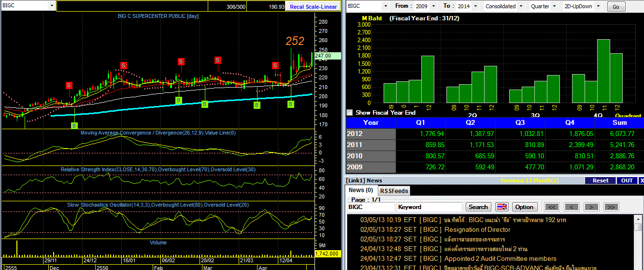This screenshot has height=270, width=644.
Task: Click the Sum column header
Action: click(619, 122)
